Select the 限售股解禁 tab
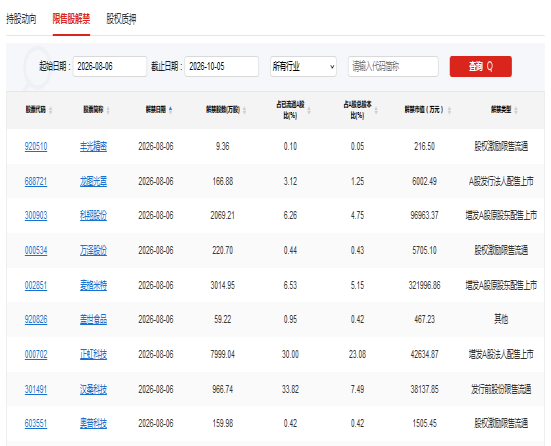The width and height of the screenshot is (551, 446). pos(71,19)
